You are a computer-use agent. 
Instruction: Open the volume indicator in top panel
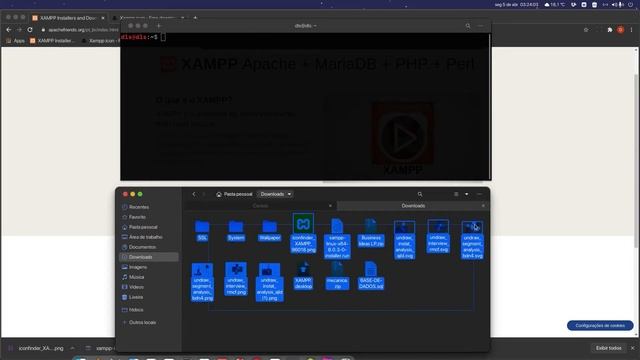click(x=614, y=4)
